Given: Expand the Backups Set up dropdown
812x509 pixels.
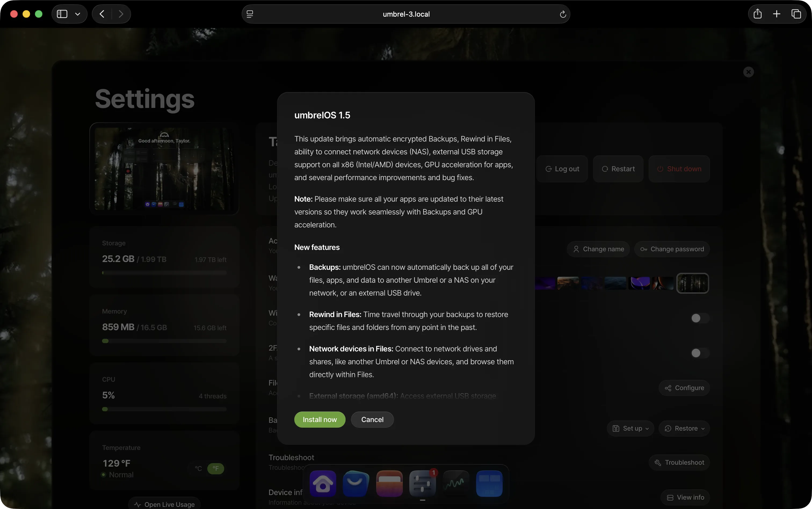Looking at the screenshot, I should (x=630, y=428).
